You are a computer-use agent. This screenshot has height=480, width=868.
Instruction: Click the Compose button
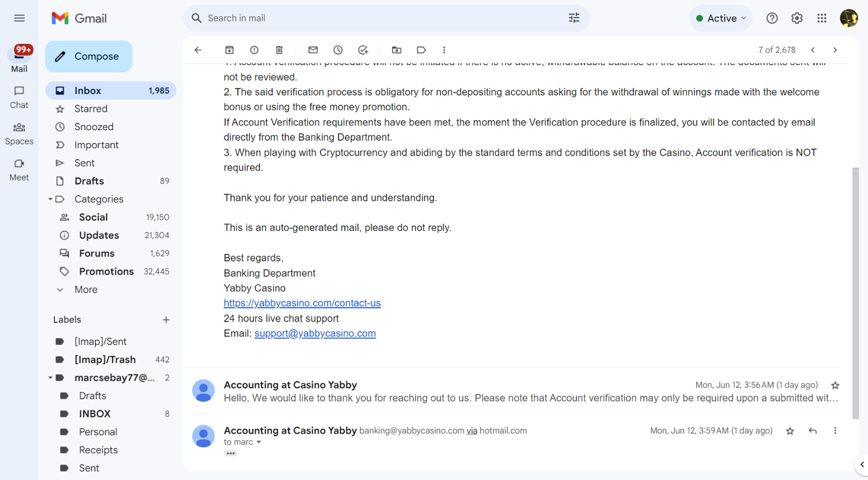(89, 57)
